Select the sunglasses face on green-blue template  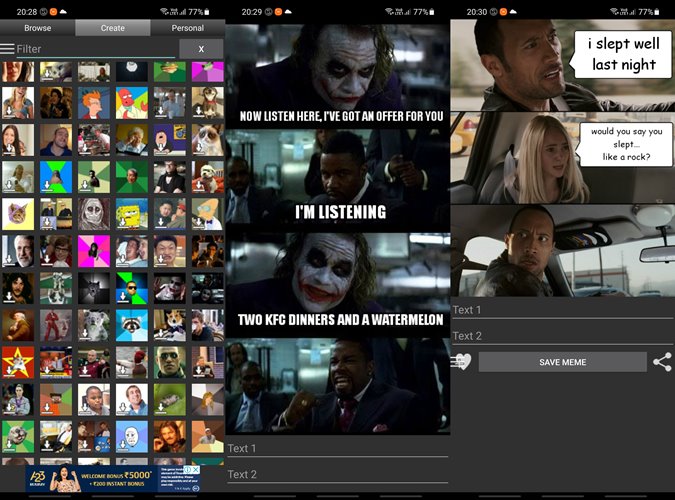[132, 288]
